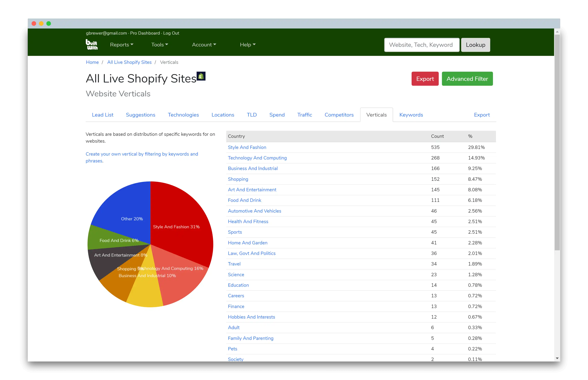The height and width of the screenshot is (380, 588).
Task: Open the Pets vertical link
Action: pyautogui.click(x=232, y=349)
